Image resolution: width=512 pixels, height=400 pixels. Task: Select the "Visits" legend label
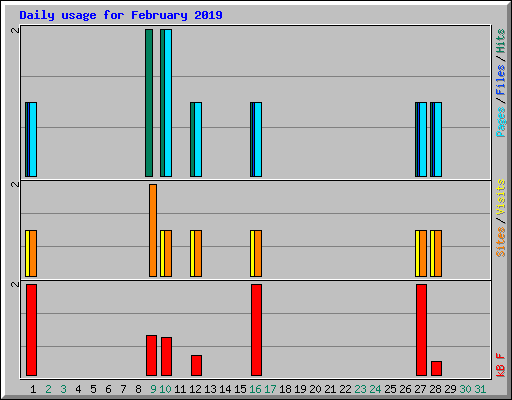[x=501, y=197]
